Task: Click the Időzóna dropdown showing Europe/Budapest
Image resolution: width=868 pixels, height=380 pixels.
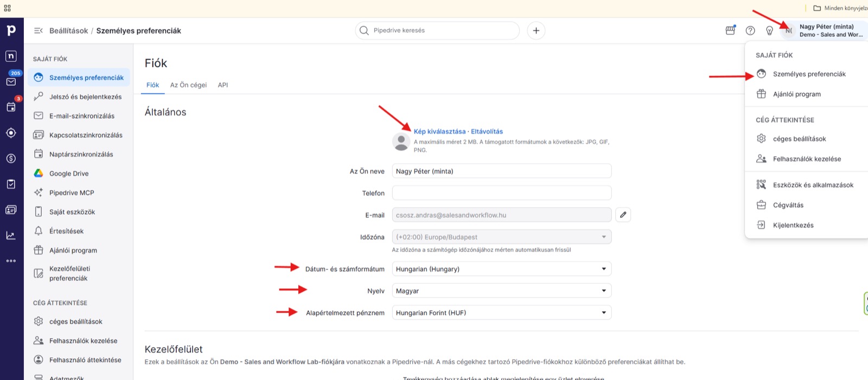Action: pos(501,237)
